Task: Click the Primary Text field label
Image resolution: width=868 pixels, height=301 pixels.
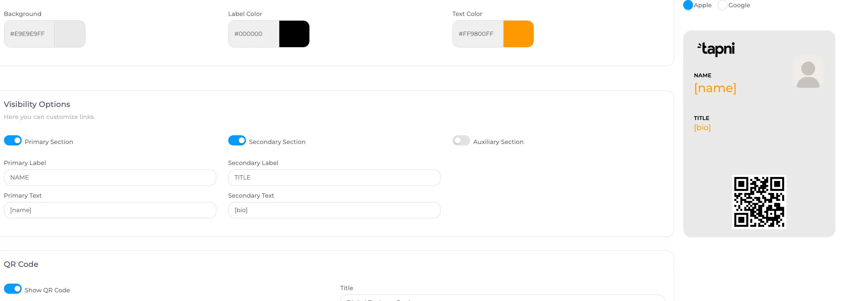Action: click(23, 195)
